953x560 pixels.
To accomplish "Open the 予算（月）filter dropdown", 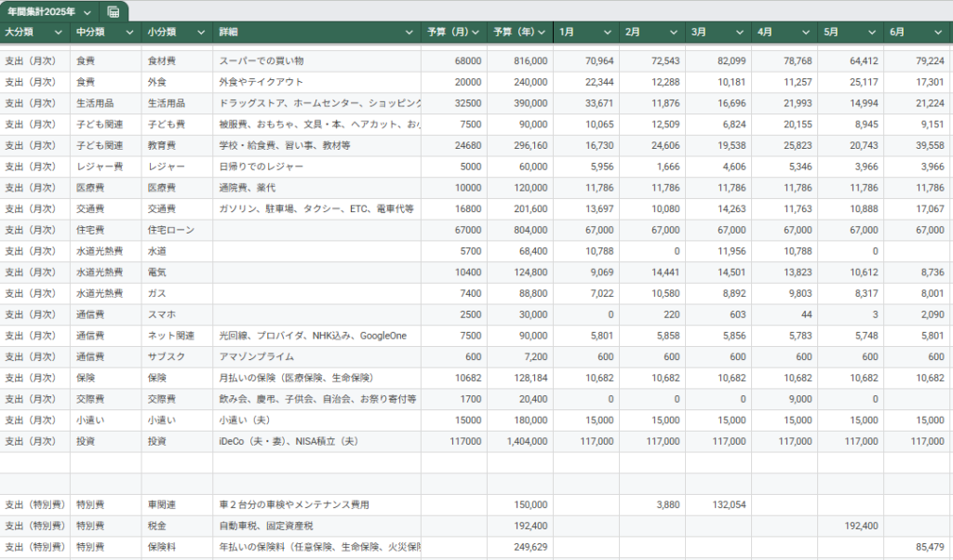I will 476,31.
